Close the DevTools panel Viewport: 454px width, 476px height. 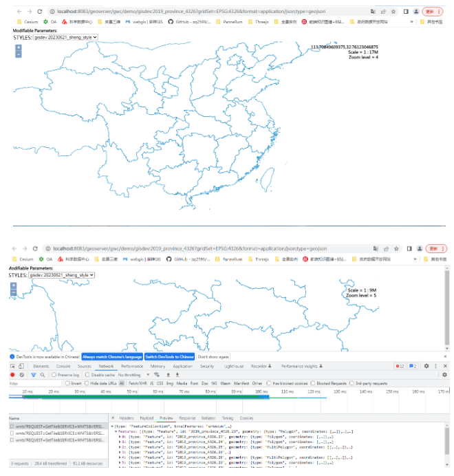pos(445,366)
